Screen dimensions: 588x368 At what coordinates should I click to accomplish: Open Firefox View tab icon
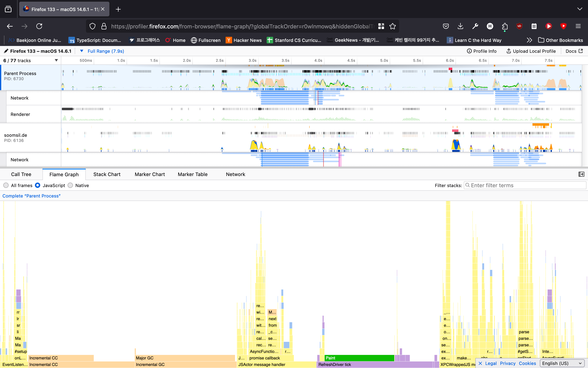pyautogui.click(x=8, y=9)
